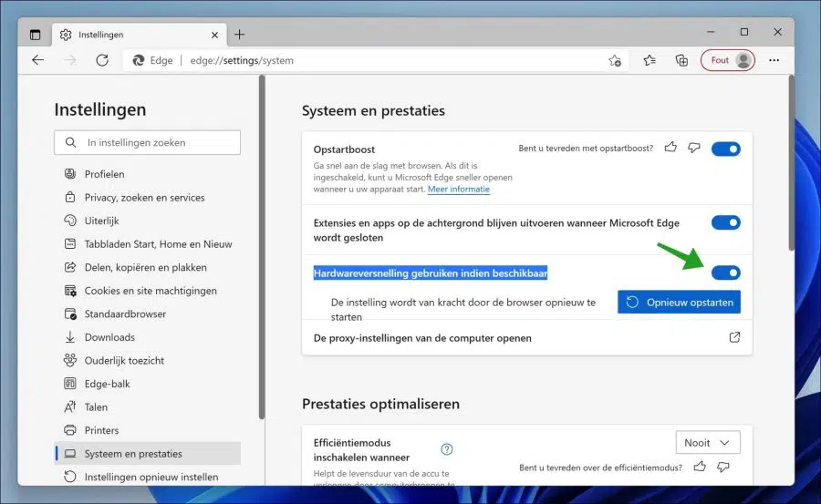Open Printers settings section

[x=147, y=430]
